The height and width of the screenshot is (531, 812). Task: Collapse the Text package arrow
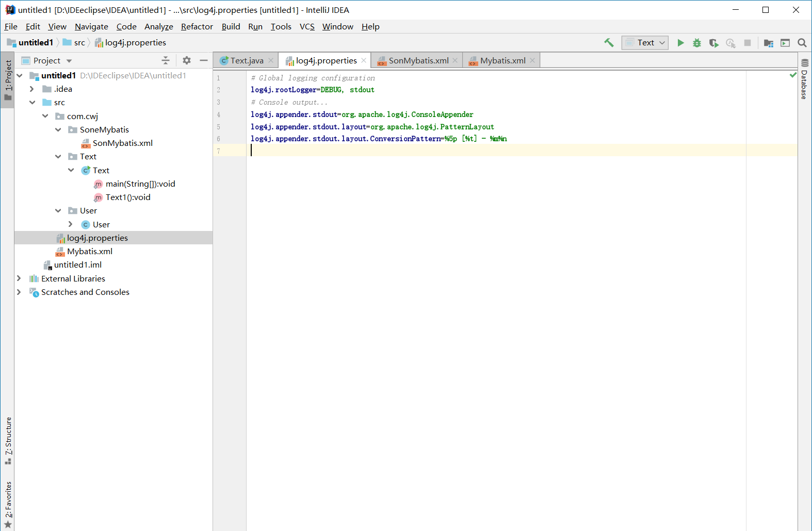[58, 157]
